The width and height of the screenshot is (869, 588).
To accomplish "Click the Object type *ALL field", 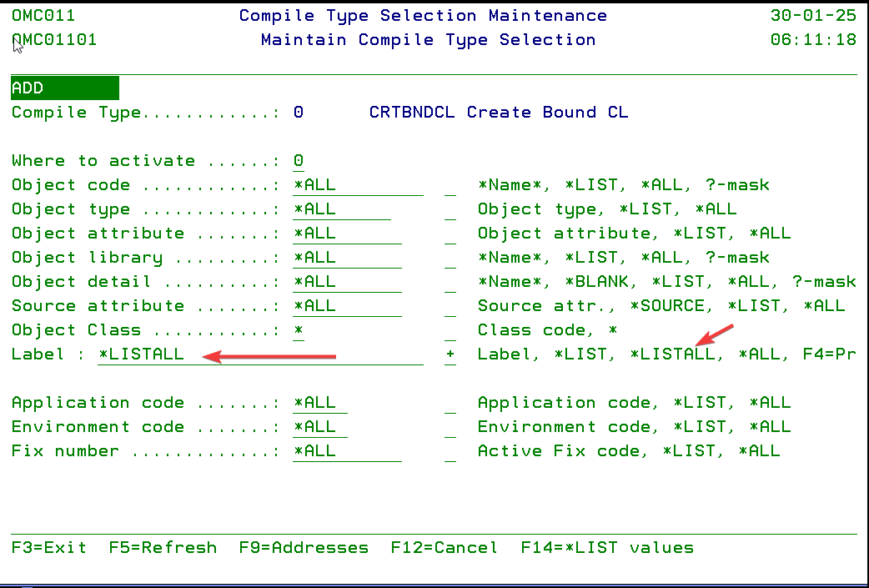I will click(342, 209).
